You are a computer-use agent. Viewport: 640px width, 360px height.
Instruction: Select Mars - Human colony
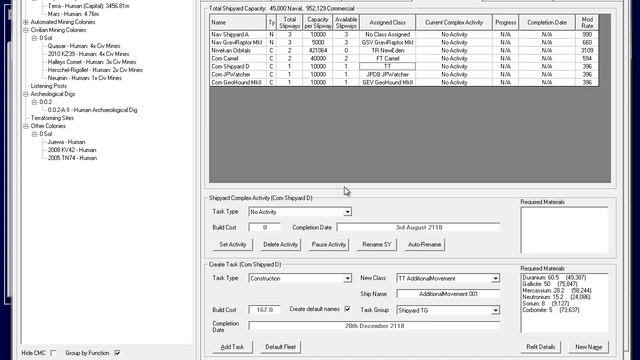point(73,14)
